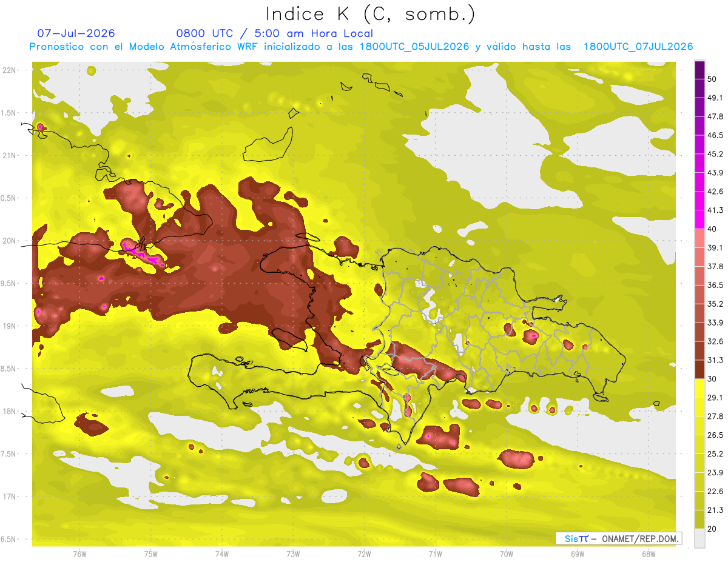Viewport: 728px width, 562px height.
Task: Click the '49.1' colorbar value
Action: [715, 98]
